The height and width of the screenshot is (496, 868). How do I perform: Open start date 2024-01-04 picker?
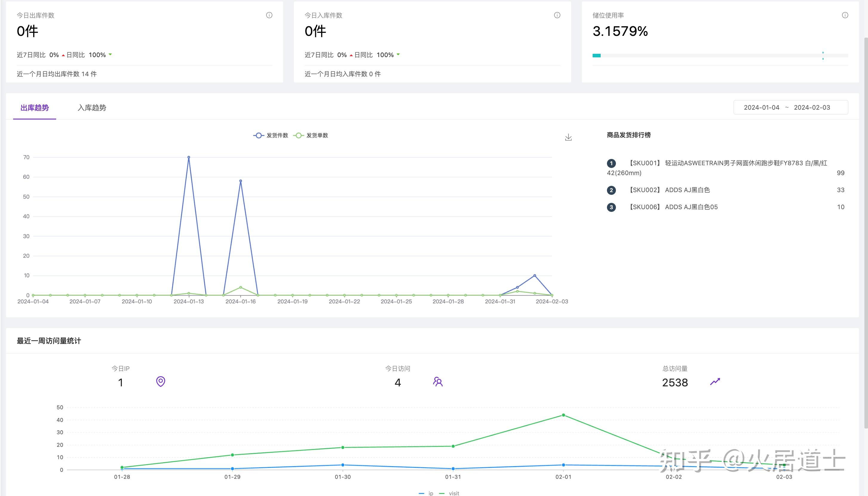coord(761,107)
